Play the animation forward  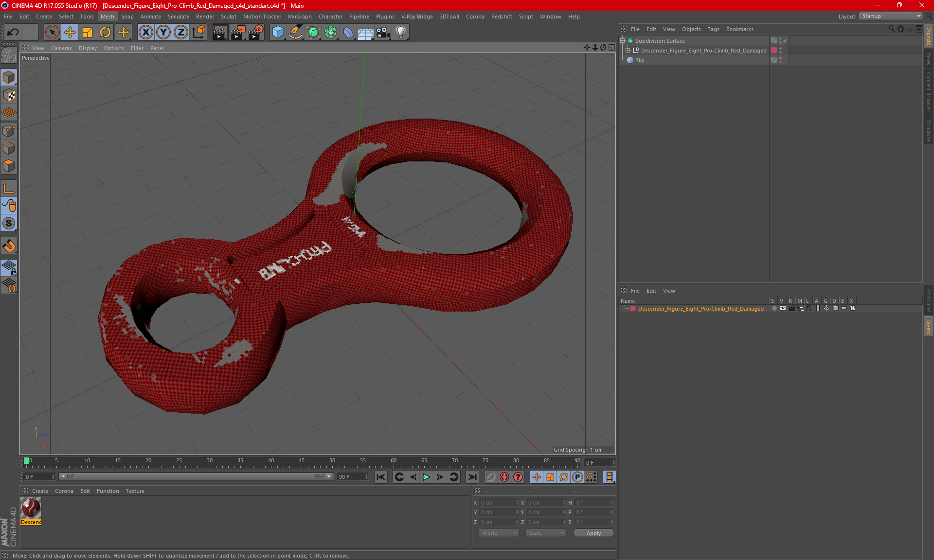[x=426, y=477]
